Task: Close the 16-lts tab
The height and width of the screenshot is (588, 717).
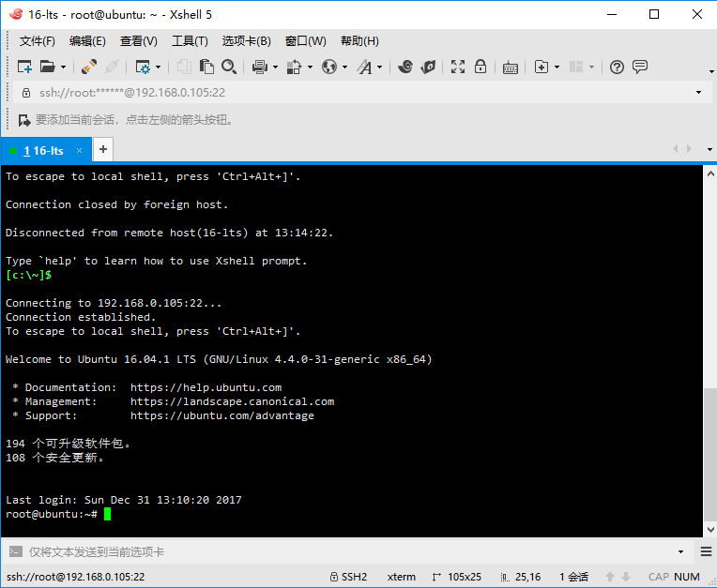Action: click(79, 151)
